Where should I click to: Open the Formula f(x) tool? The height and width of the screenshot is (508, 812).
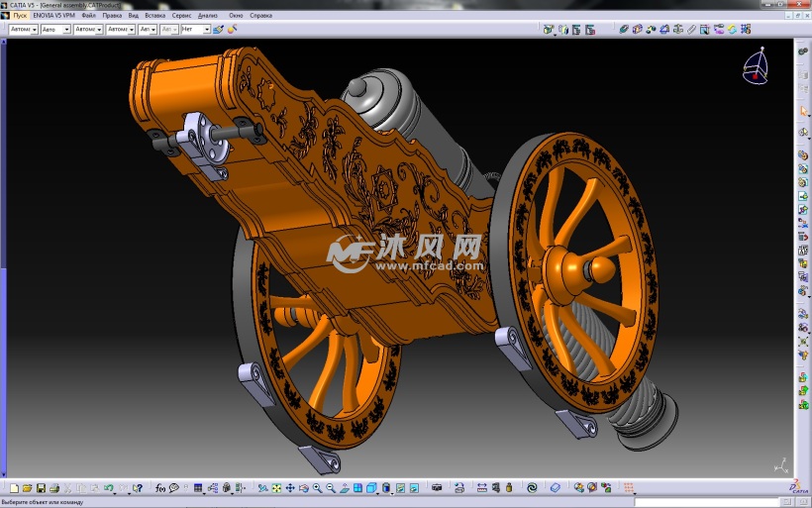pyautogui.click(x=160, y=488)
